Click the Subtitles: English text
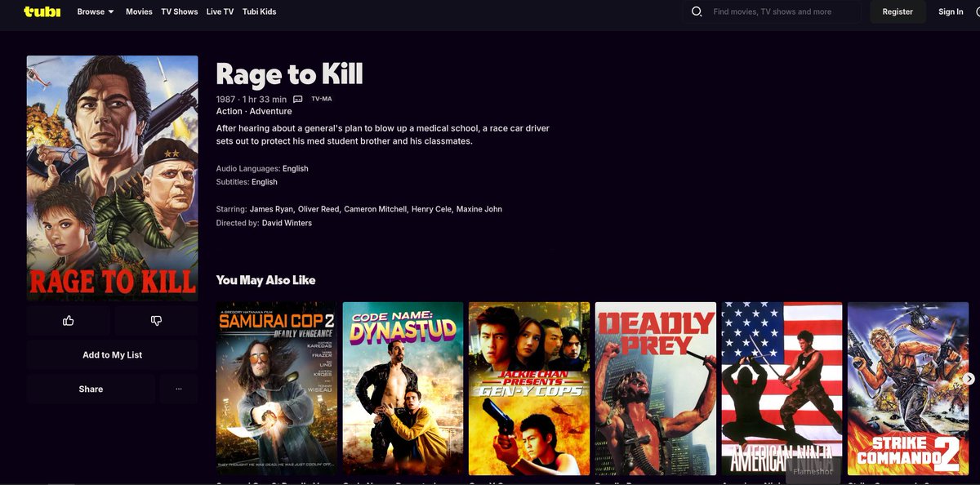 pos(247,182)
